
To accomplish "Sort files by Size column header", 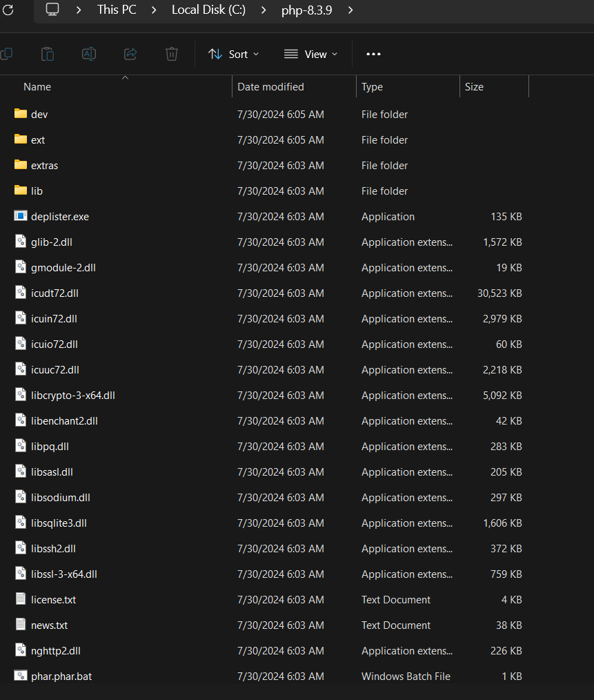I will [x=474, y=87].
